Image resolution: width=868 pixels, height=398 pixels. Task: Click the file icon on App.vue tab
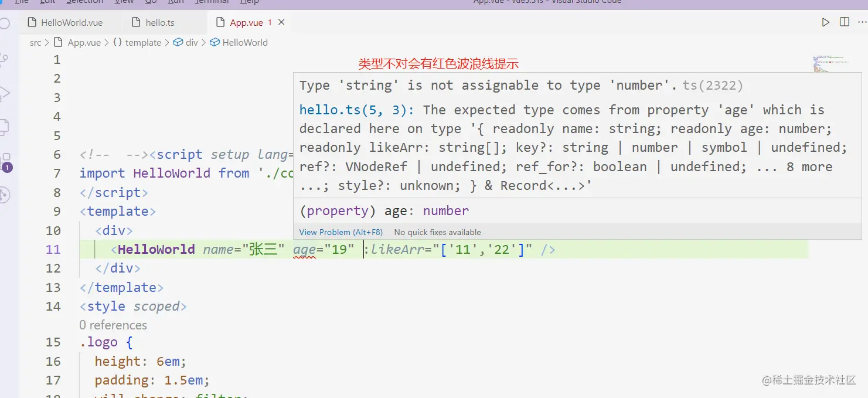point(220,23)
